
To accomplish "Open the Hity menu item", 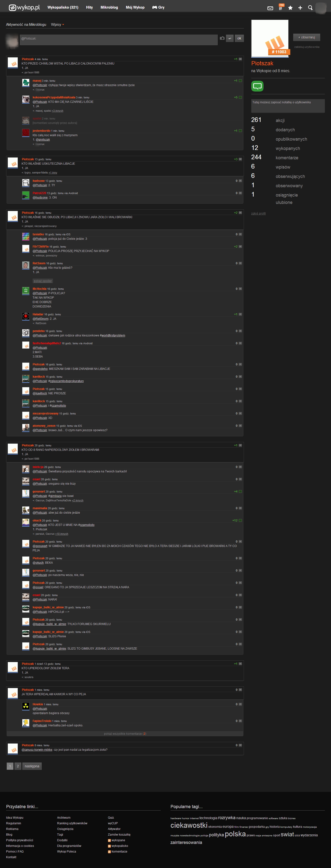I will (x=89, y=7).
